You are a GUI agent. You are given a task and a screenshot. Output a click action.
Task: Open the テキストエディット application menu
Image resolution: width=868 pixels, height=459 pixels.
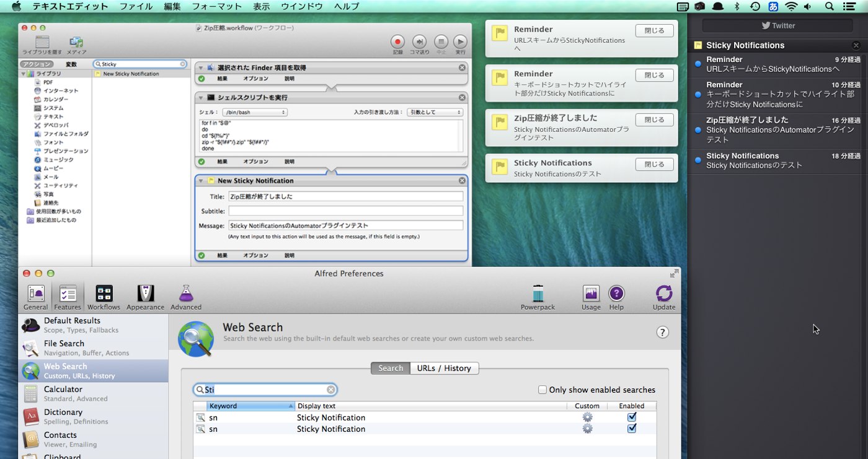tap(70, 7)
